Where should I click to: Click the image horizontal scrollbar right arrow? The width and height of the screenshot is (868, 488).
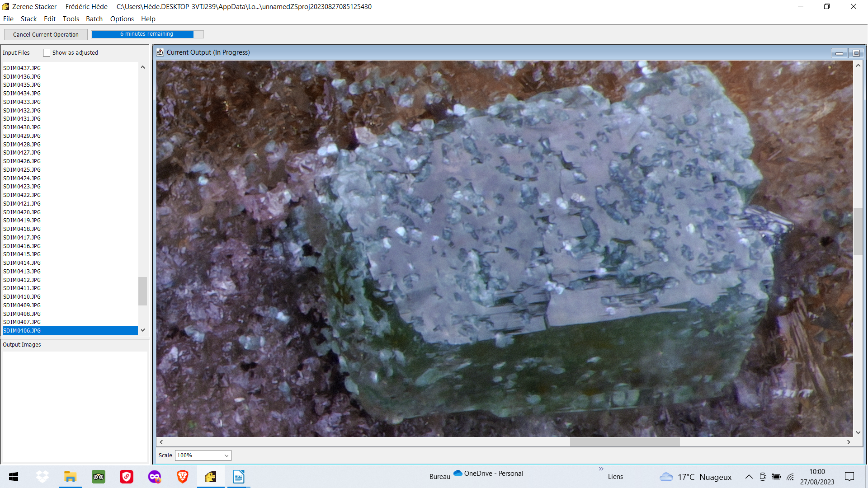tap(849, 442)
